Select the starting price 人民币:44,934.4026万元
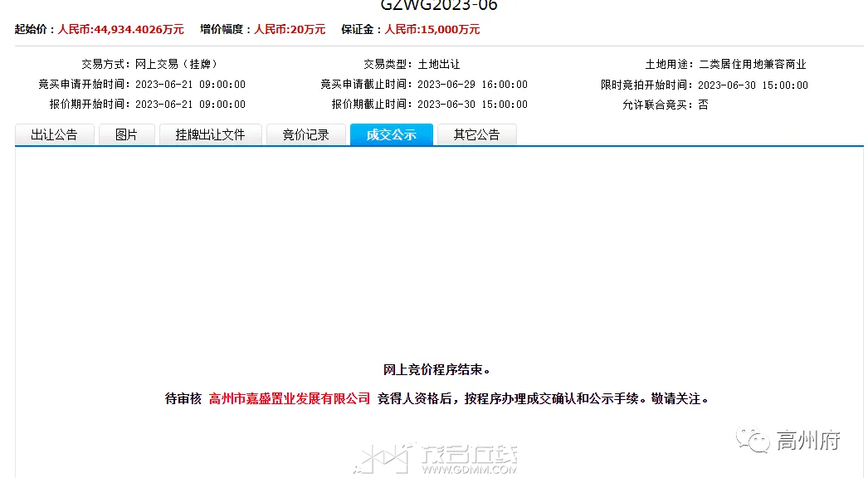 120,29
